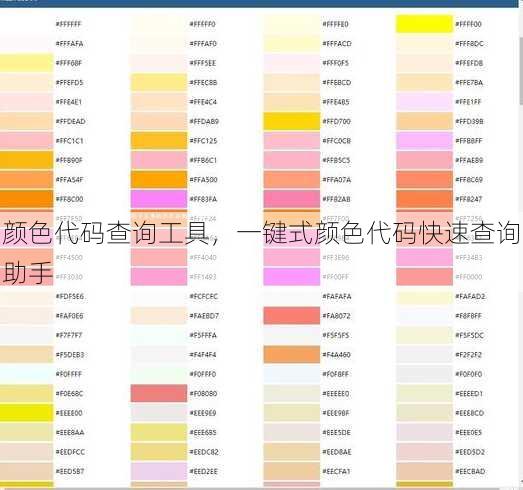
Task: Click the #F0FFFF code text
Action: [x=68, y=374]
